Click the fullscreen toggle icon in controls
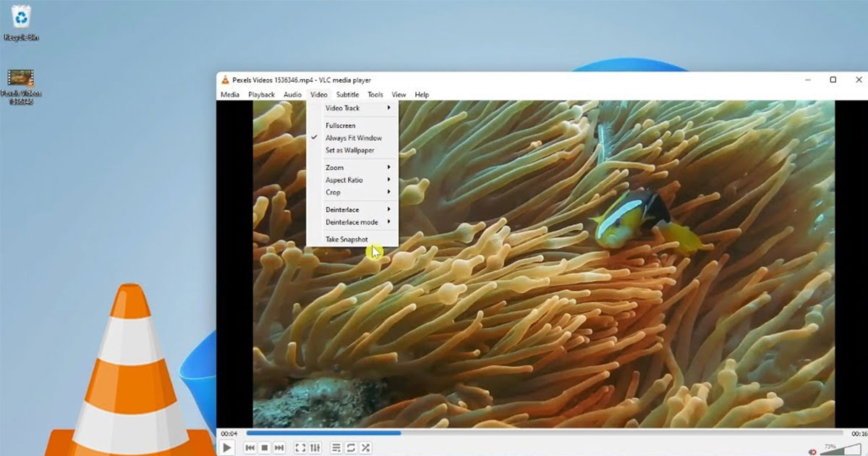 tap(300, 448)
